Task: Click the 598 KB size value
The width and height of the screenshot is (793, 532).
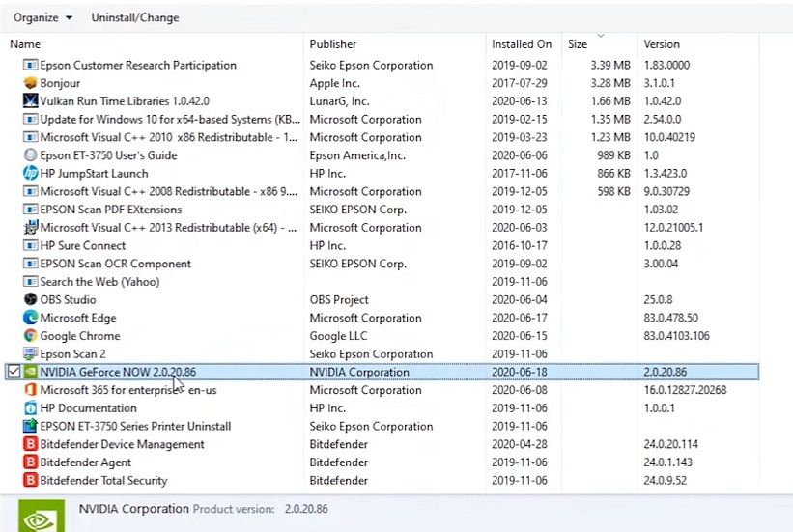Action: 613,191
